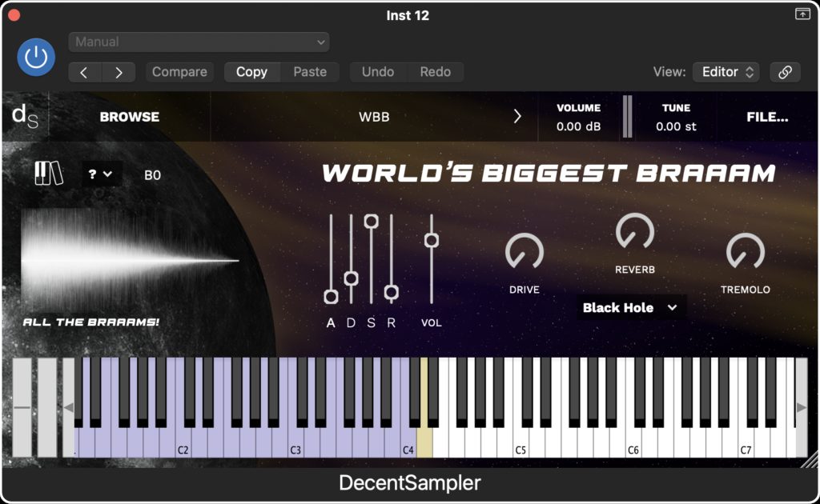Click the REVERB knob
Screen dimensions: 820x504
pos(634,231)
